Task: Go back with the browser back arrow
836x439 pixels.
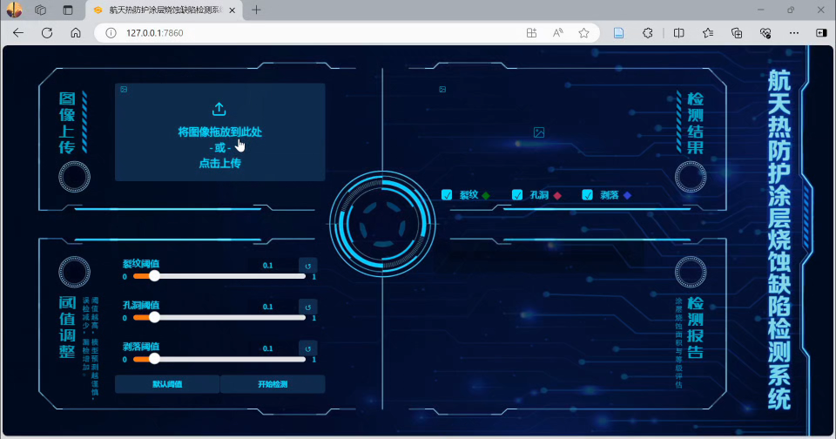Action: coord(18,33)
